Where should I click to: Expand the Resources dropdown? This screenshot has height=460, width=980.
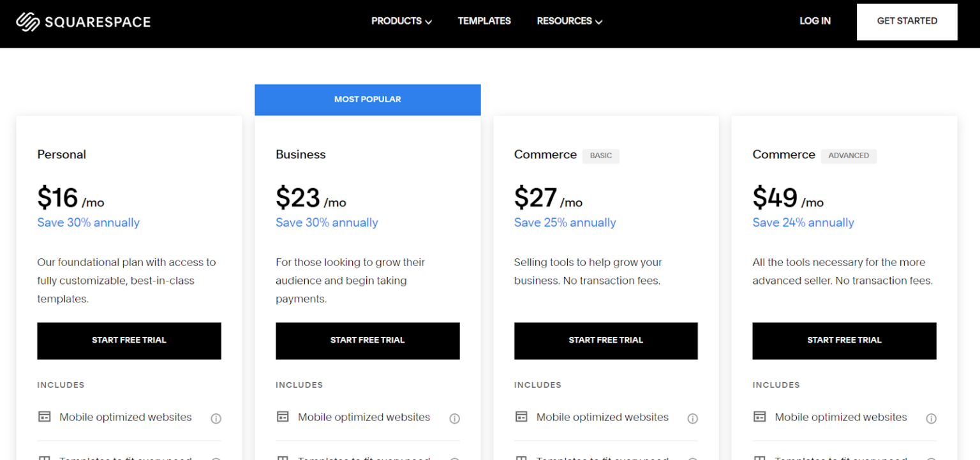click(x=568, y=21)
